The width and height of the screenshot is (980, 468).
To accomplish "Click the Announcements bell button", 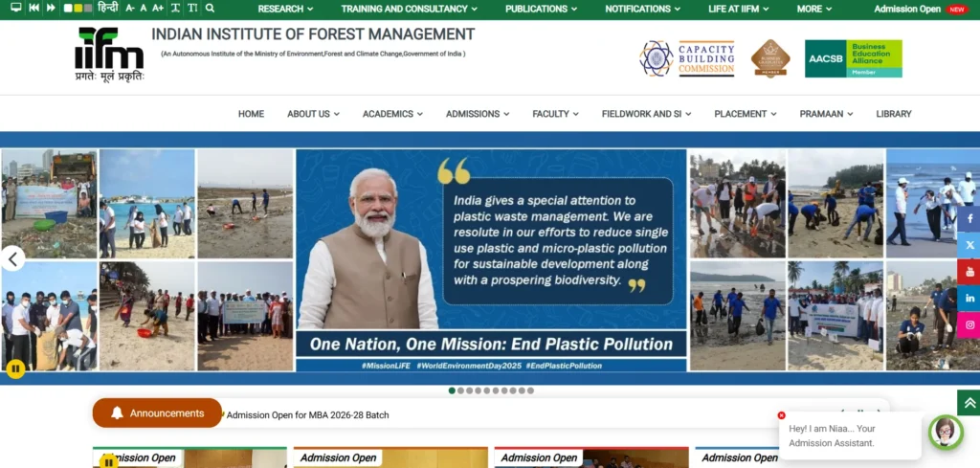I will (158, 413).
